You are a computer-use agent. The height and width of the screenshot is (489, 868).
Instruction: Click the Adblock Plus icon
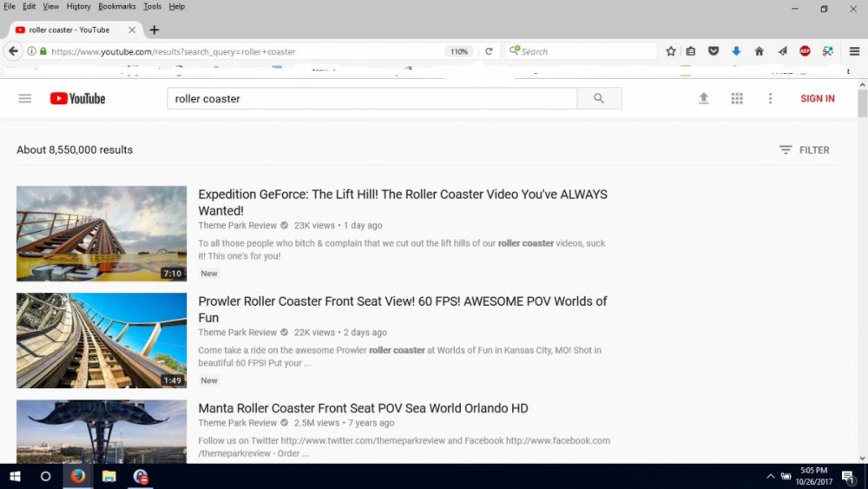(x=805, y=51)
